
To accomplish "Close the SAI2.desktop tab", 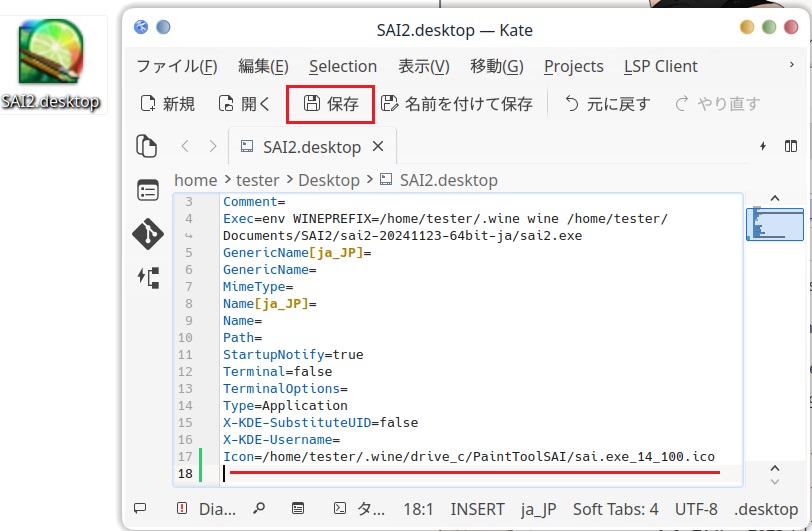I will point(378,147).
